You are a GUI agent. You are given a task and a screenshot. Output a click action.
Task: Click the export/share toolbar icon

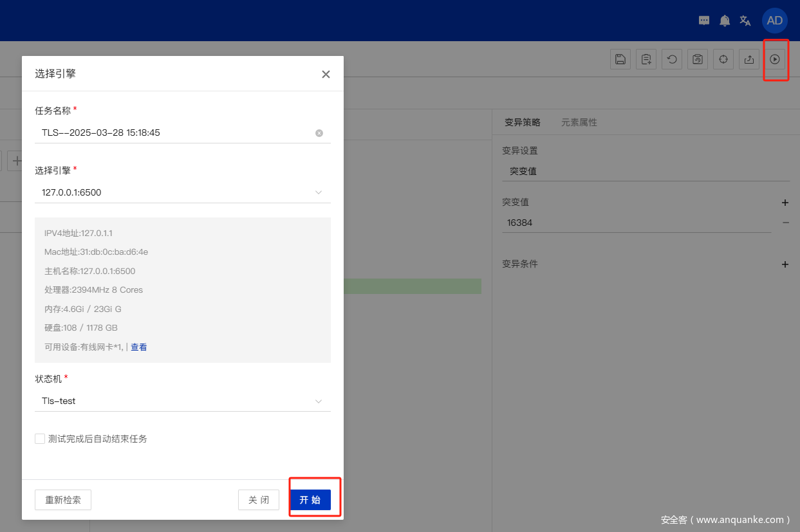(x=749, y=59)
